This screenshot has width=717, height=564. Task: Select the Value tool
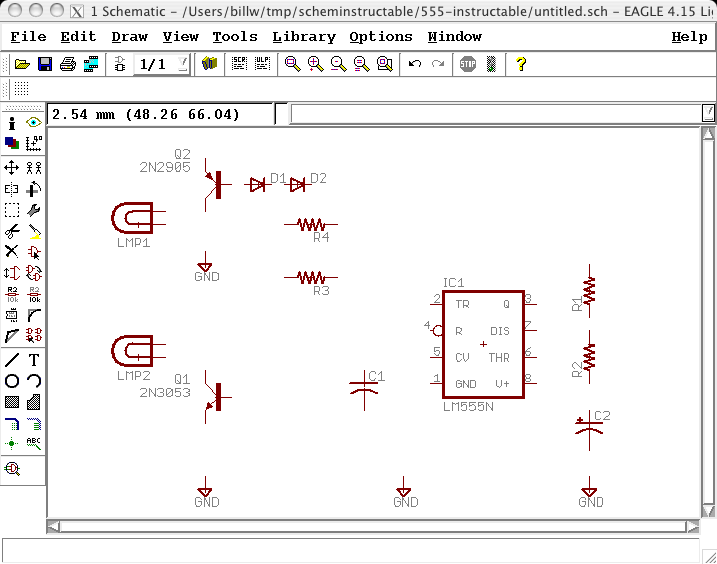34,294
